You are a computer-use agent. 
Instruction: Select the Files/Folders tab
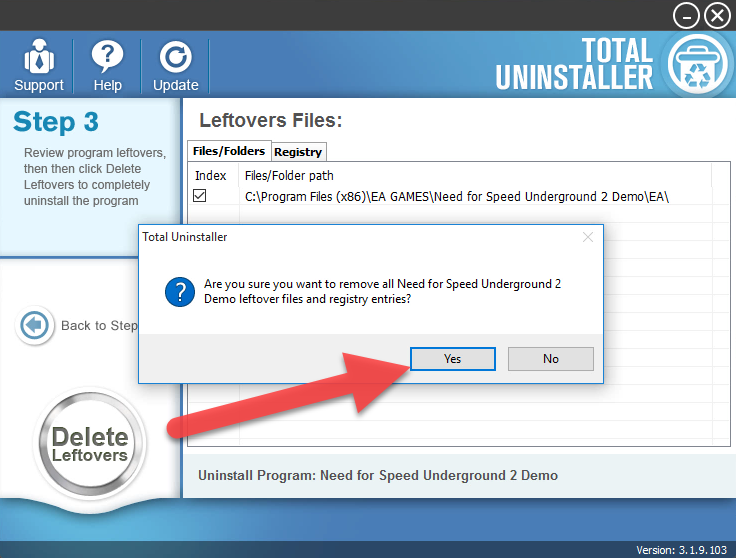pos(229,151)
